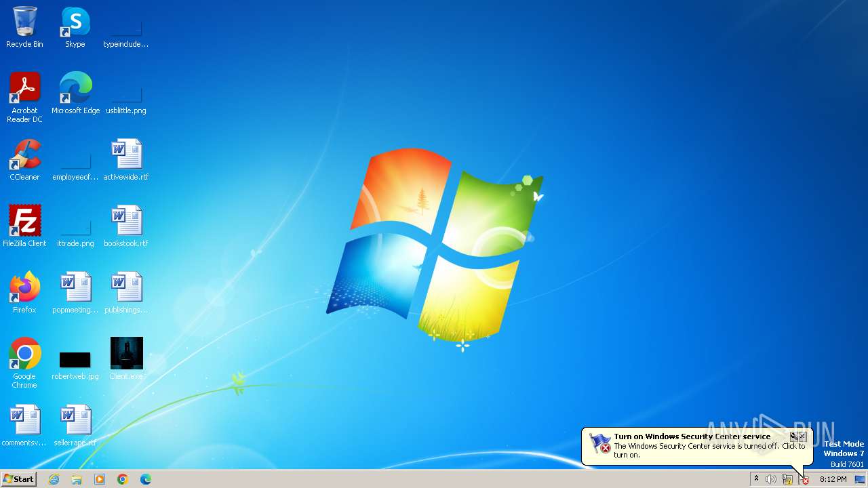The width and height of the screenshot is (868, 488).
Task: Select the CCleaner desktop shortcut
Action: click(x=24, y=160)
